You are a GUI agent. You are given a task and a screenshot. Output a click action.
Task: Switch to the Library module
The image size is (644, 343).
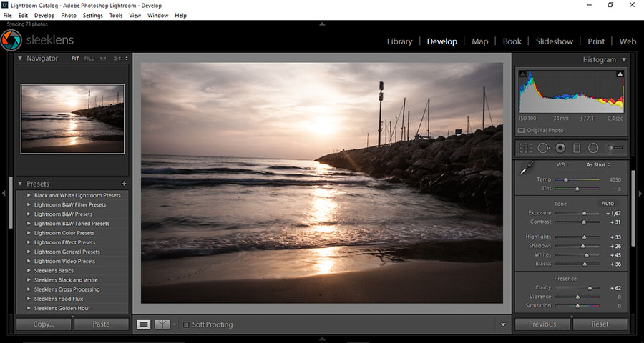coord(399,41)
